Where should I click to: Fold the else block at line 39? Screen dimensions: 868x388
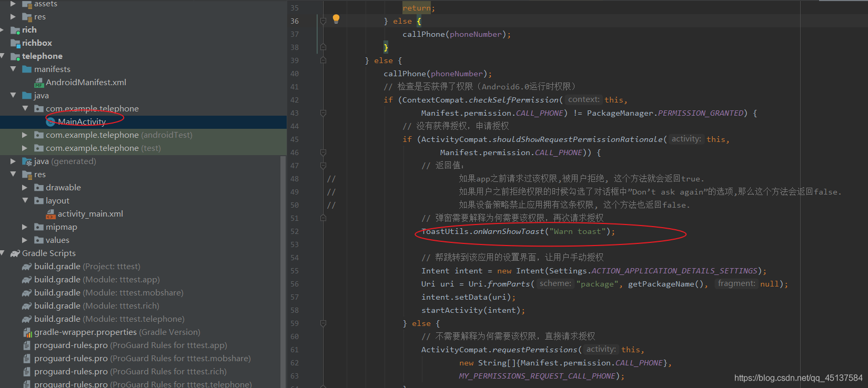(x=323, y=60)
